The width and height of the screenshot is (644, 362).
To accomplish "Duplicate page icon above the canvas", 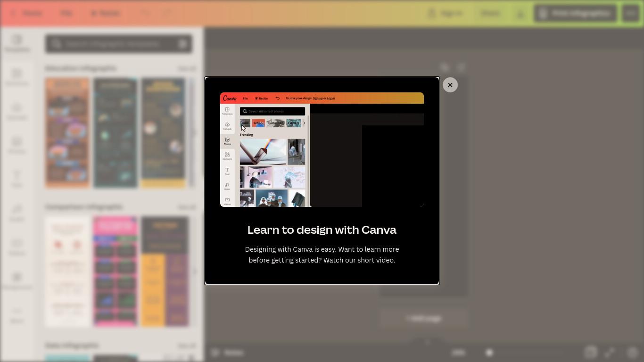I will [445, 67].
